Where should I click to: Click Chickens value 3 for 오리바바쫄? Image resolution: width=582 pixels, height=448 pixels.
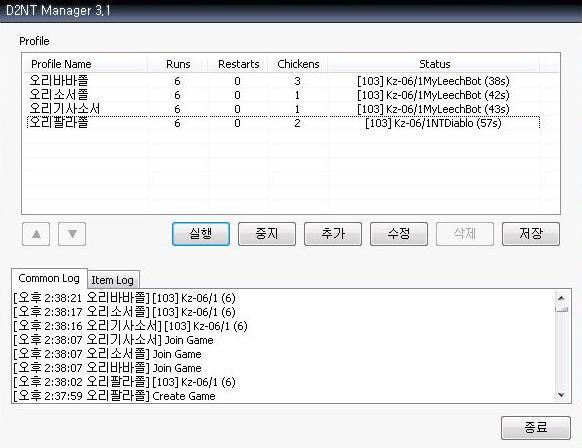pyautogui.click(x=297, y=81)
